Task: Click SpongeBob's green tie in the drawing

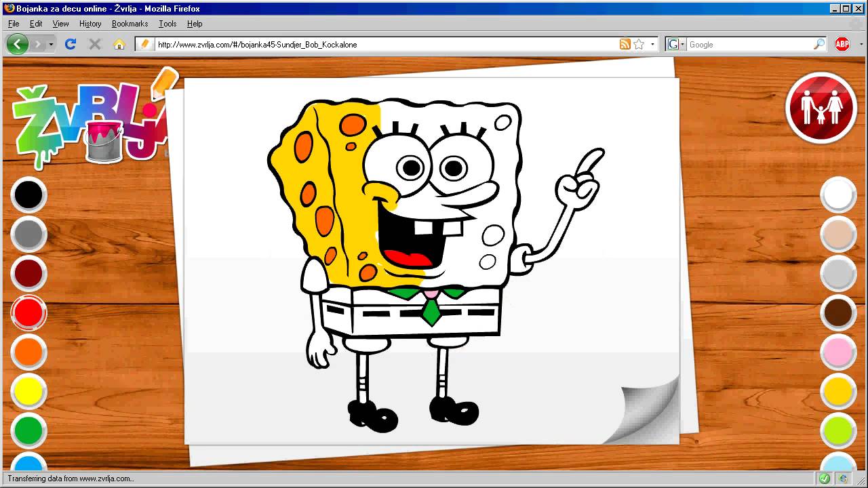Action: (x=431, y=311)
